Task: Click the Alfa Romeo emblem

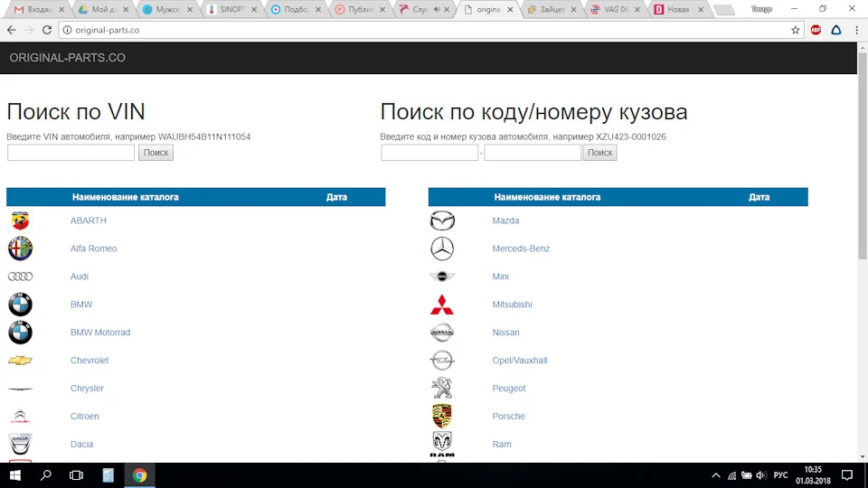Action: (20, 249)
